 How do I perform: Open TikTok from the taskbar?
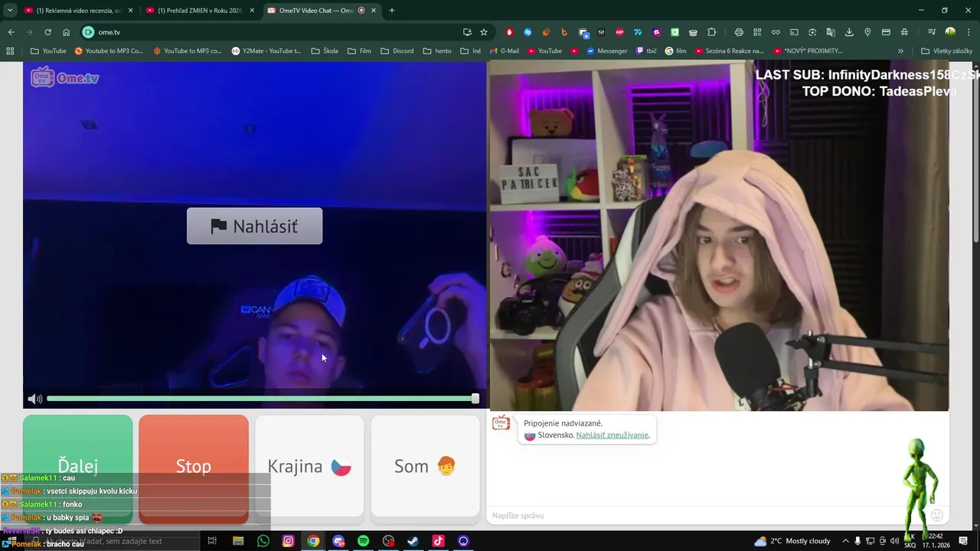click(x=438, y=541)
